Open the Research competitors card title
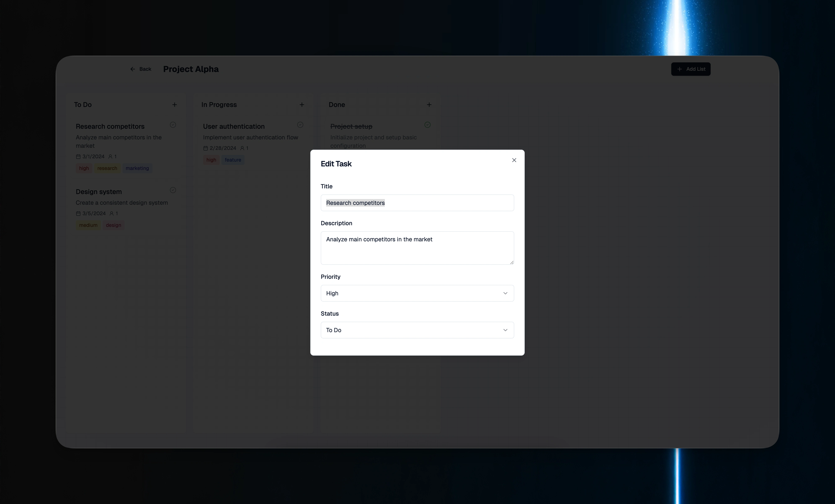835x504 pixels. [110, 126]
